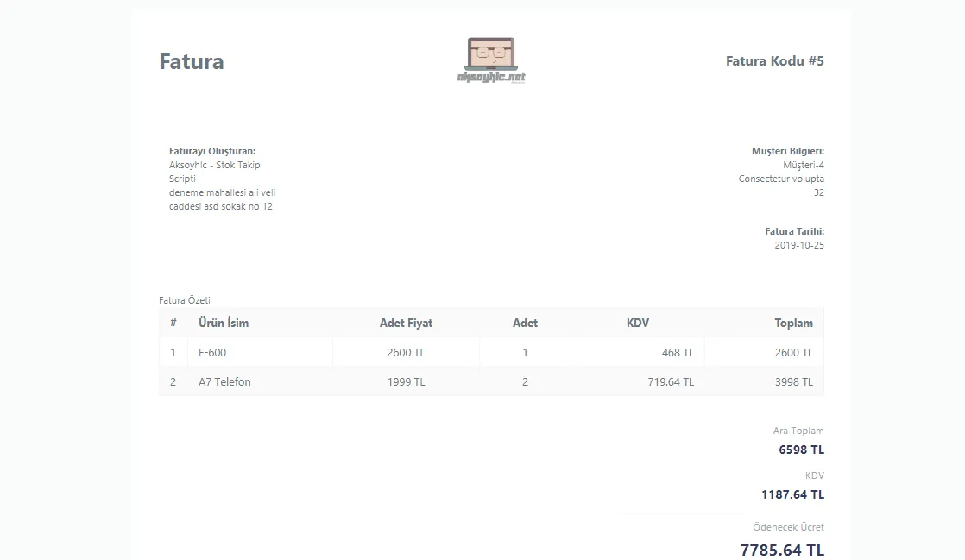This screenshot has width=965, height=560.
Task: Click the 'KDV' table column header
Action: click(x=638, y=323)
